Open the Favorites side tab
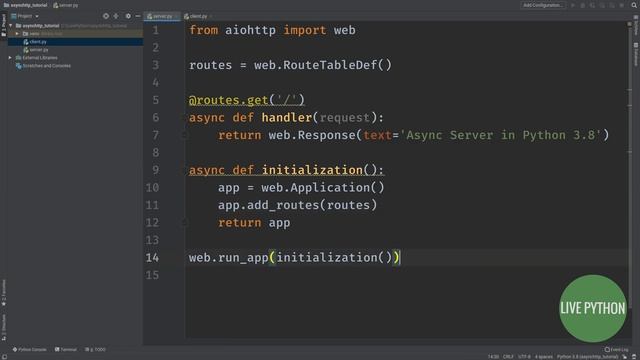Screen dimensions: 640x360 pyautogui.click(x=4, y=293)
